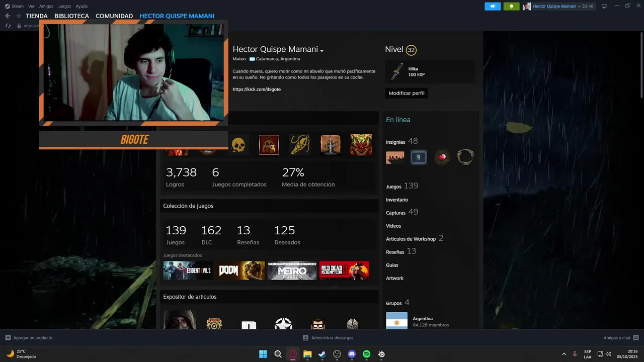Reload the page with the refresh icon
The width and height of the screenshot is (644, 362).
point(8,26)
